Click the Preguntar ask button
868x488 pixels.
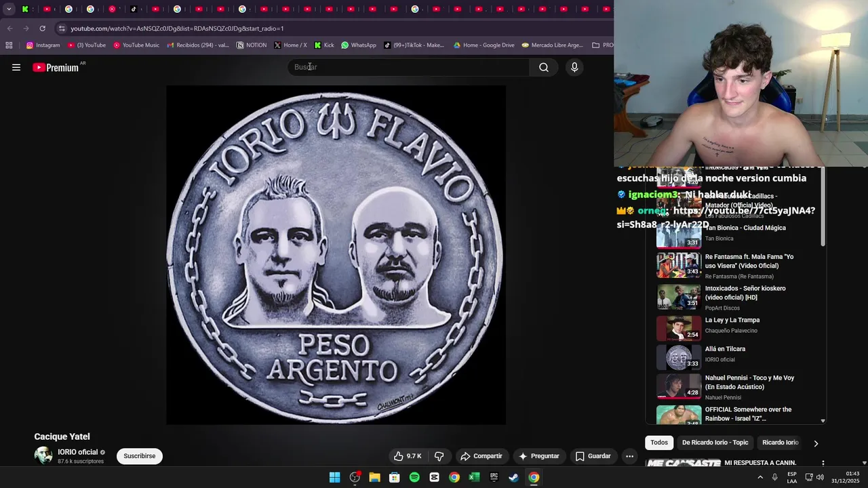click(x=538, y=456)
